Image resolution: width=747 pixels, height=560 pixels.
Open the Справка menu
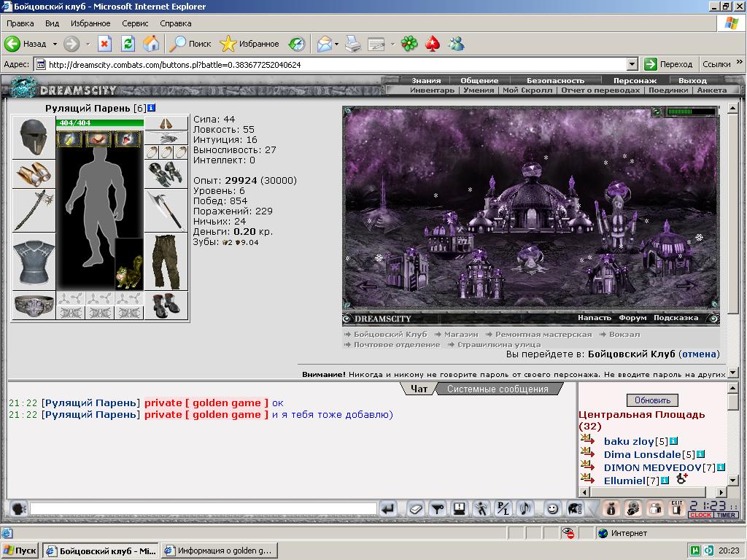point(175,23)
